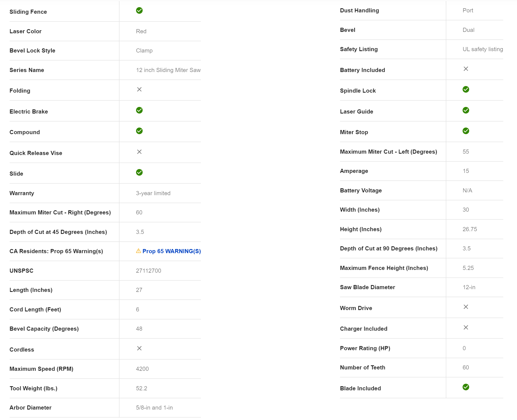Screen dimensions: 517x420
Task: Click the Warranty label
Action: click(22, 193)
